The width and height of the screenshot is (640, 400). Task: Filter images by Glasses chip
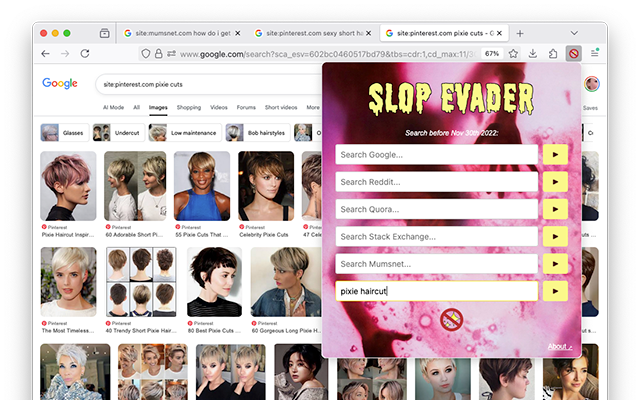(x=64, y=133)
